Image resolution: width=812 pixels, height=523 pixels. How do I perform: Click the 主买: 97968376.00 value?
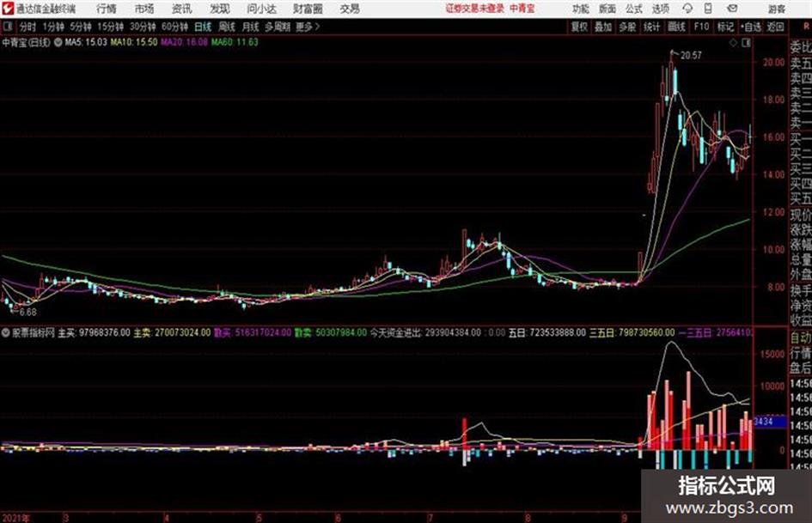click(x=95, y=332)
